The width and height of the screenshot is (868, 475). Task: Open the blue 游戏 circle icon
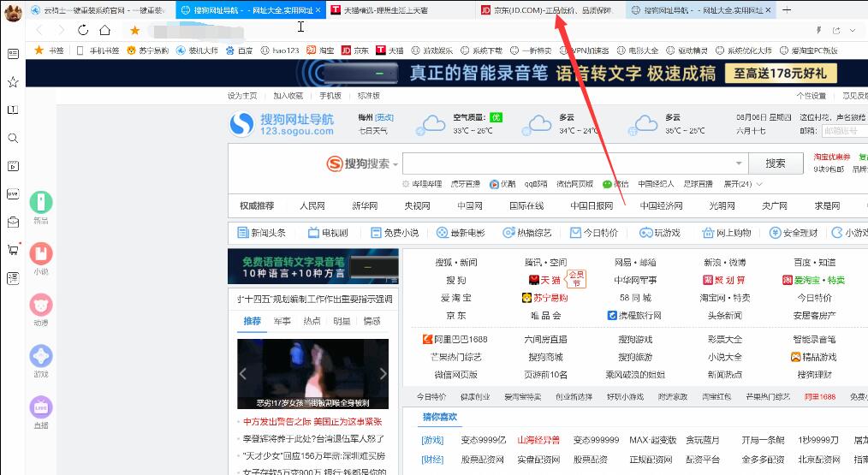point(41,356)
